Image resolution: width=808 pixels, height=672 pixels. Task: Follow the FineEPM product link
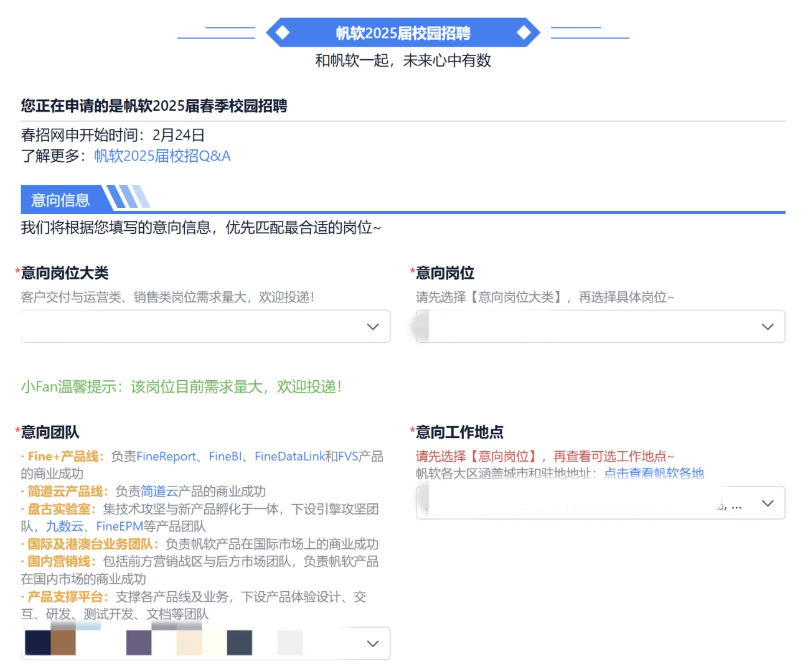[x=120, y=526]
